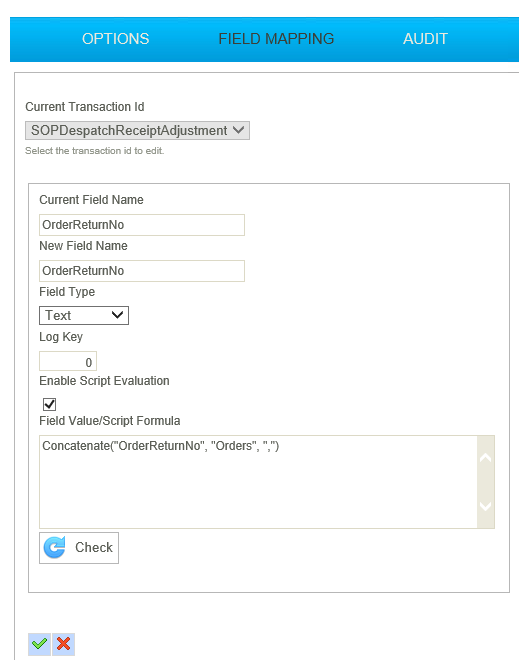This screenshot has height=670, width=529.
Task: Click the red X cancel icon
Action: point(63,644)
